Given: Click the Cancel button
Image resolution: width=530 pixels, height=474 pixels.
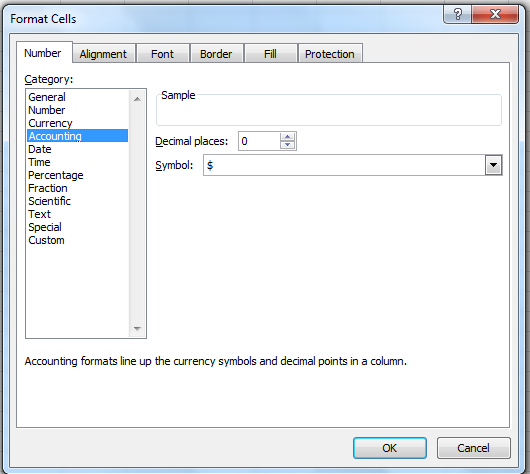Looking at the screenshot, I should pyautogui.click(x=473, y=448).
